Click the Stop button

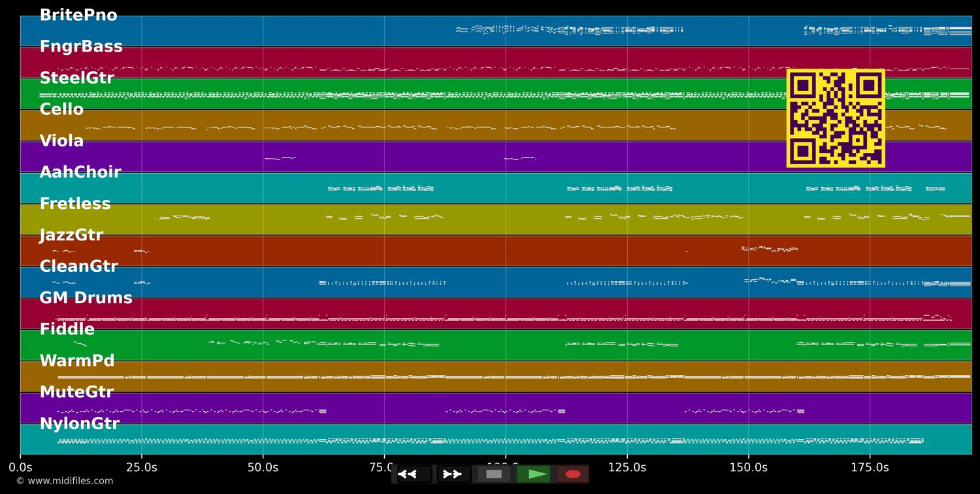tap(494, 474)
